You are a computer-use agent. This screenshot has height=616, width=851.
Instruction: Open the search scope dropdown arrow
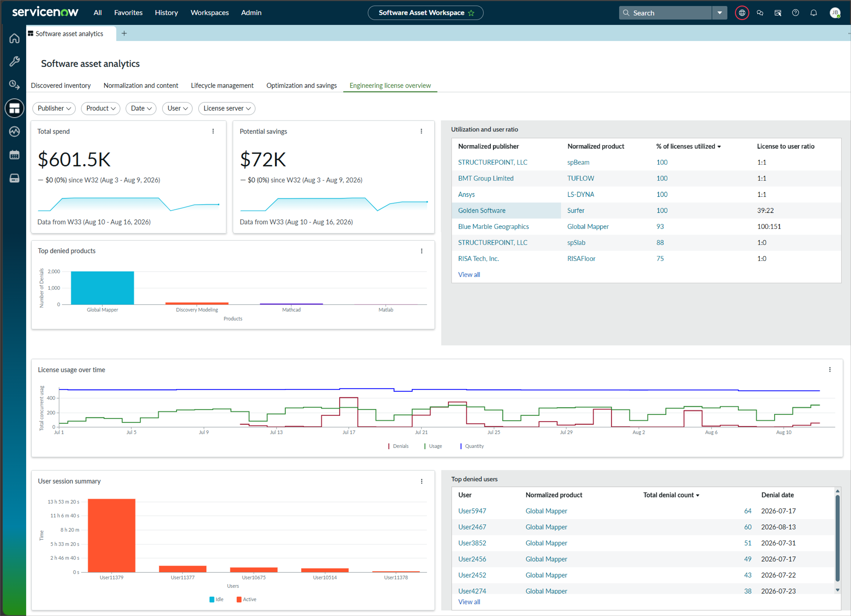tap(719, 13)
